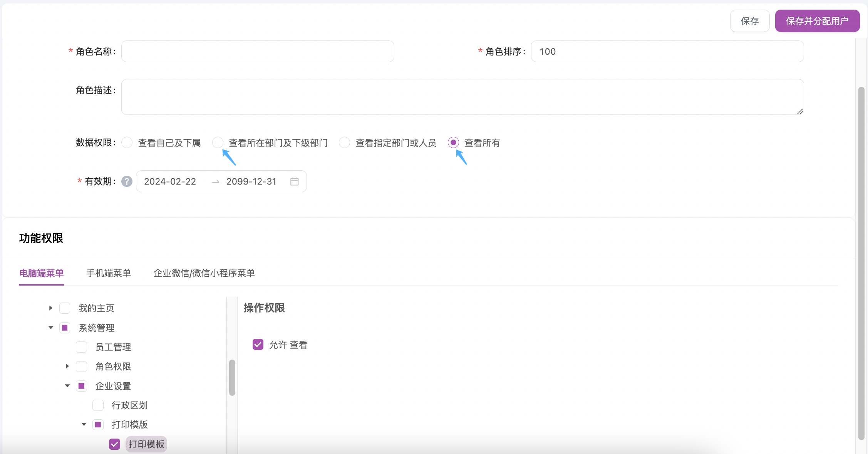
Task: Click the 角色描述 resize handle
Action: [x=800, y=111]
